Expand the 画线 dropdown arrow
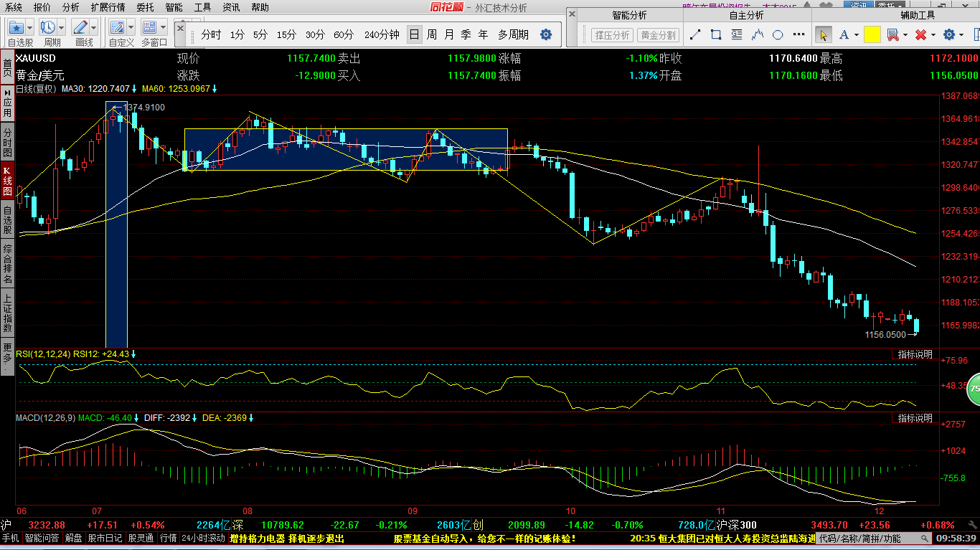Image resolution: width=980 pixels, height=550 pixels. [95, 28]
